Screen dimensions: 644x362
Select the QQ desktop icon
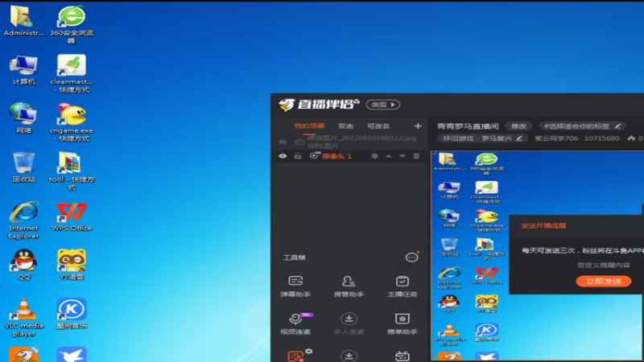pos(24,265)
